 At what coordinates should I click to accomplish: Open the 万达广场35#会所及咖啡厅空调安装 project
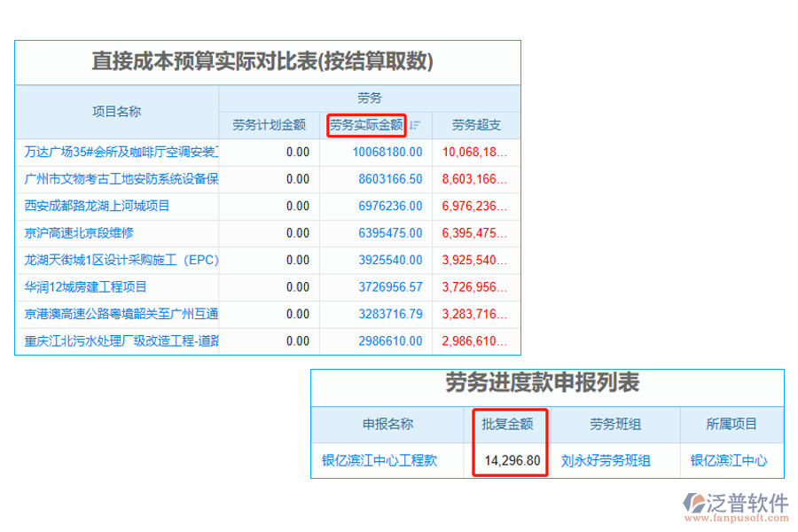coord(115,152)
